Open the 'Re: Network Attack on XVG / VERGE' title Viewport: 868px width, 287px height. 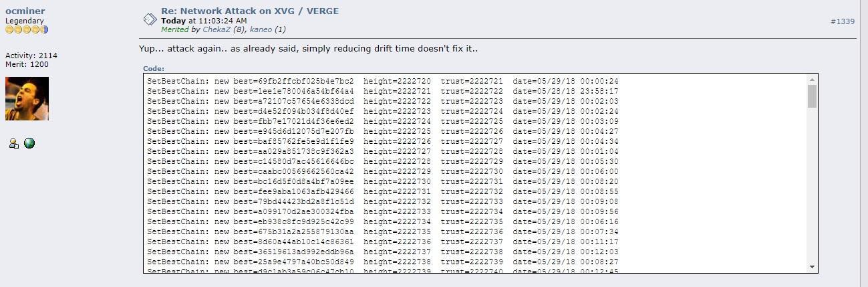[x=249, y=11]
